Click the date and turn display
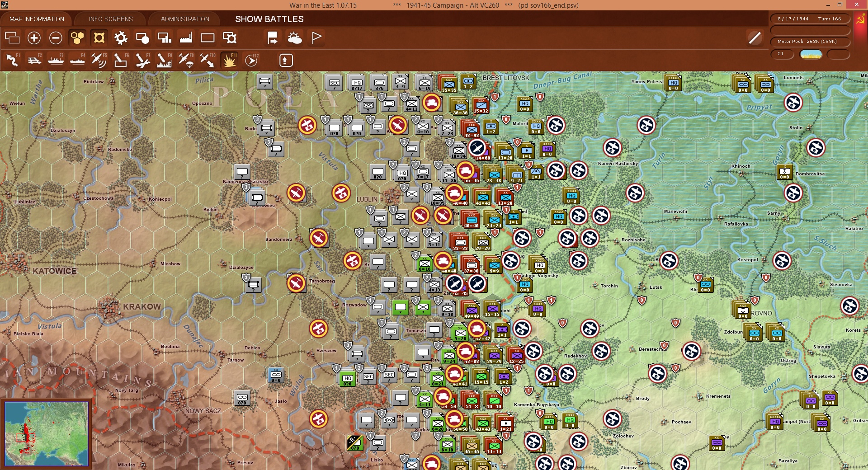The height and width of the screenshot is (470, 868). click(810, 19)
